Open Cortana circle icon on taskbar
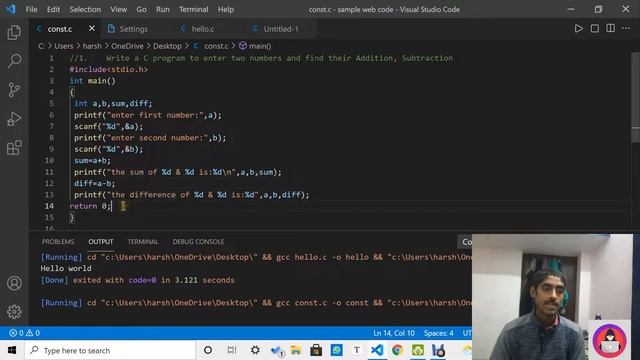The height and width of the screenshot is (360, 640). point(208,350)
